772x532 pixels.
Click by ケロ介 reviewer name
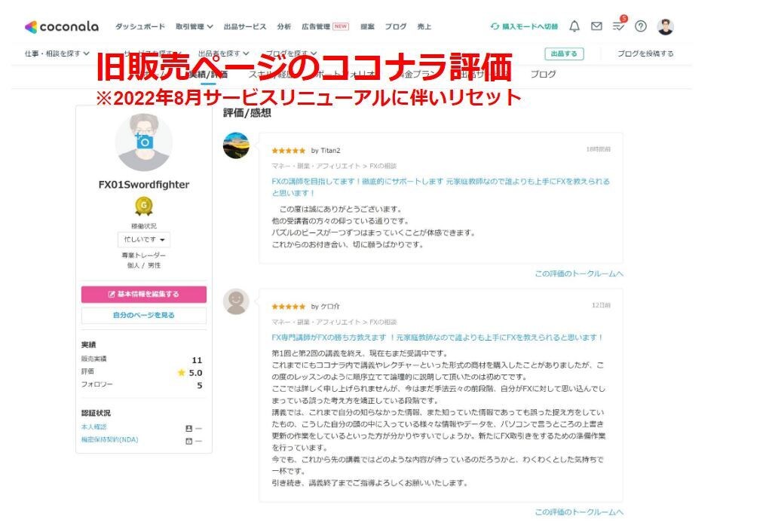tap(326, 307)
